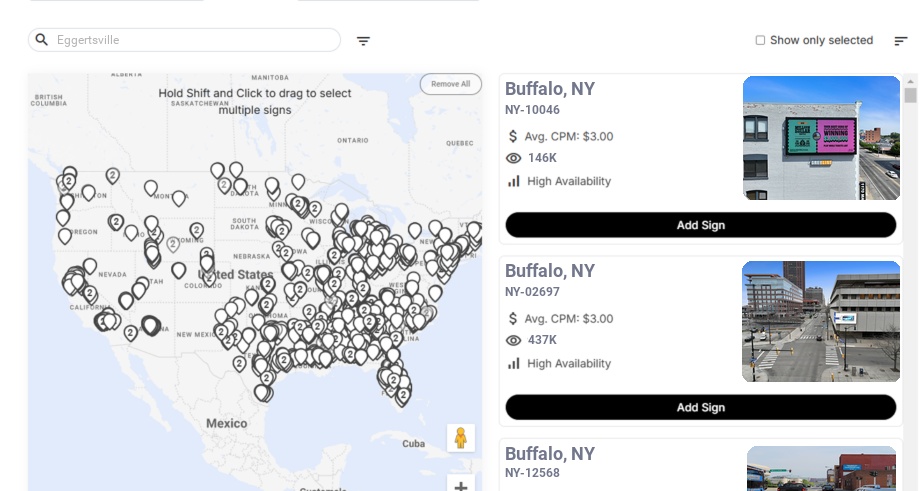Image resolution: width=920 pixels, height=491 pixels.
Task: Click the Remove All button on map
Action: click(450, 84)
